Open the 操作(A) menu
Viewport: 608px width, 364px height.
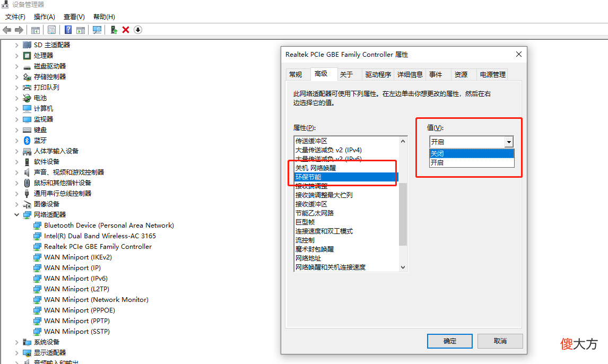tap(44, 17)
